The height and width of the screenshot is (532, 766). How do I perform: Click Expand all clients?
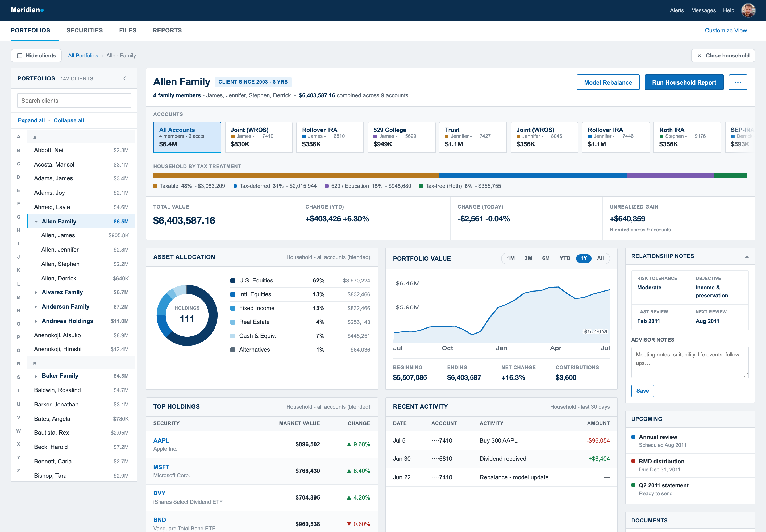click(x=31, y=120)
